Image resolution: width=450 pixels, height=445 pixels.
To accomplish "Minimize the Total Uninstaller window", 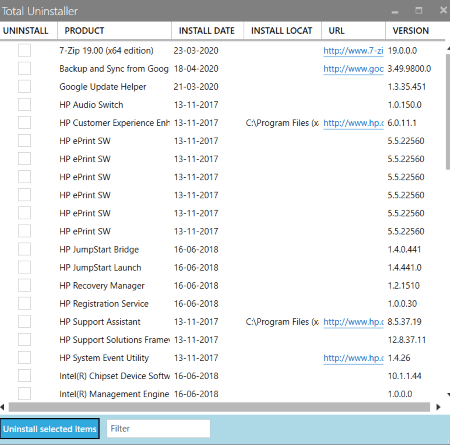I will pos(395,11).
